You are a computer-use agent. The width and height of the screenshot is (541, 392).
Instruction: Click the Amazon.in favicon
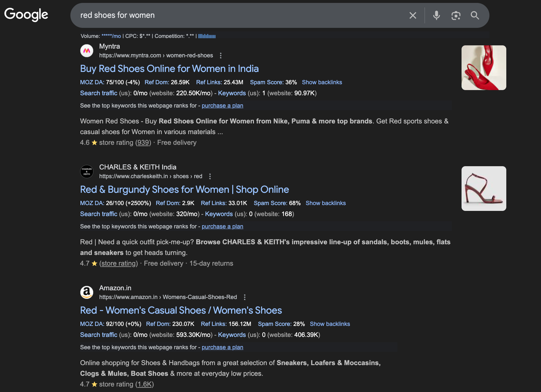87,293
